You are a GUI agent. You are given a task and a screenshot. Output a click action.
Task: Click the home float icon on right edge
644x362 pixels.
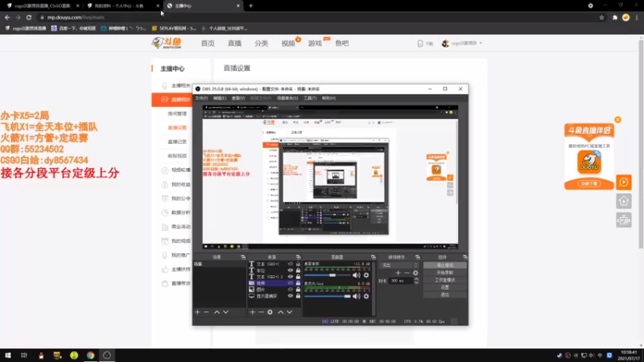(623, 201)
